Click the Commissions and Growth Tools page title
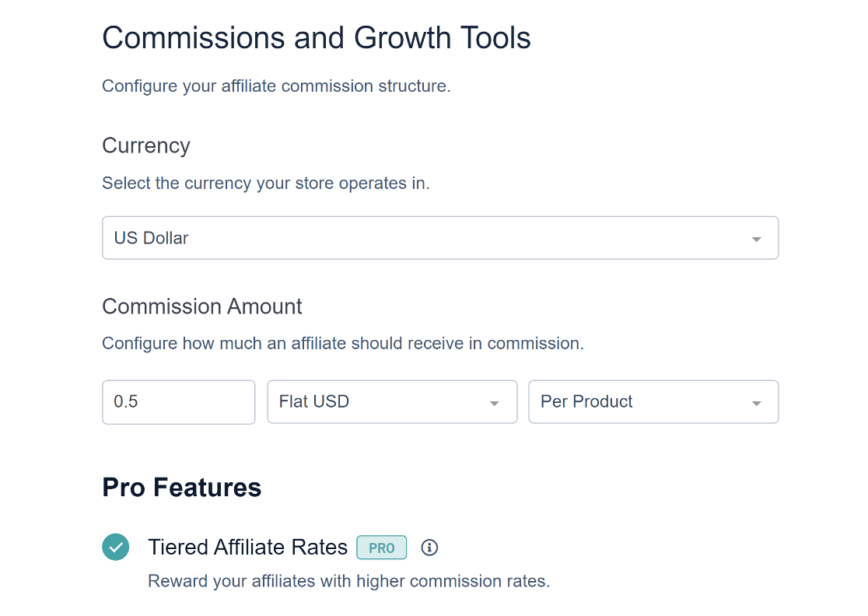 [316, 37]
